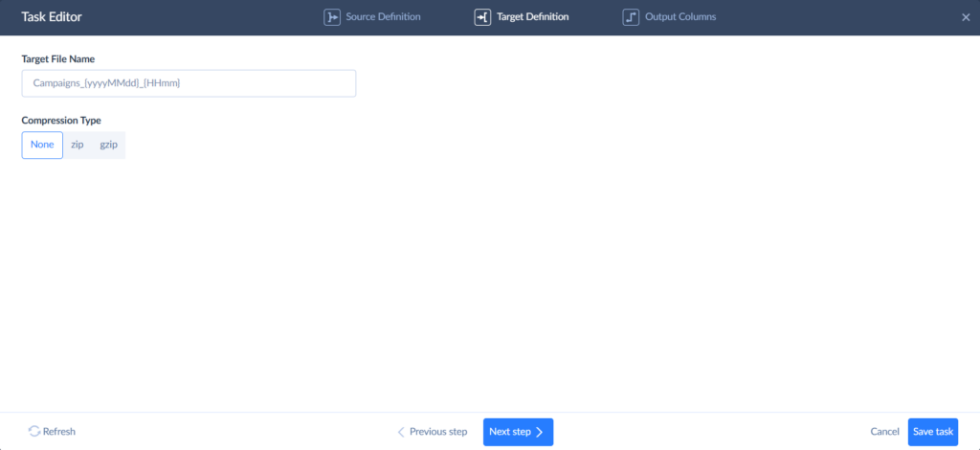This screenshot has width=980, height=450.
Task: Click the Refresh text label
Action: (59, 432)
